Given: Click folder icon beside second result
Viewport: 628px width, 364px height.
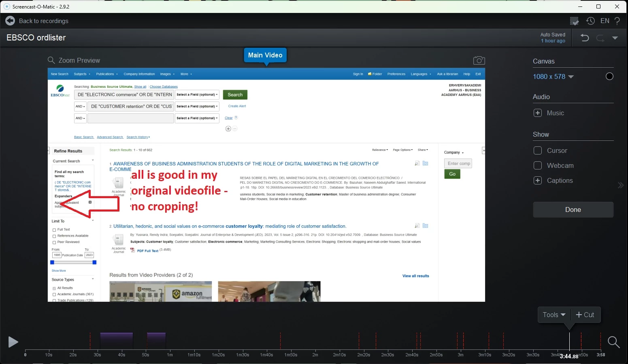Looking at the screenshot, I should (425, 226).
